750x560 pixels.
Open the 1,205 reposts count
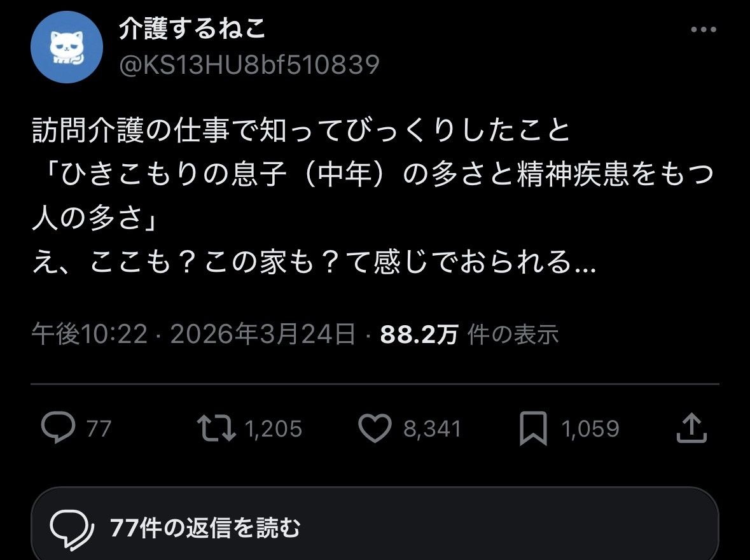[x=274, y=428]
